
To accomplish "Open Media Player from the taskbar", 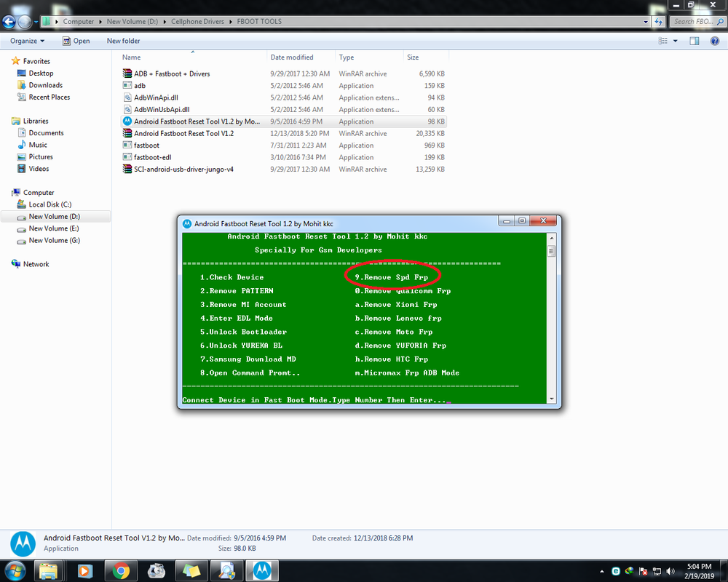I will coord(85,571).
